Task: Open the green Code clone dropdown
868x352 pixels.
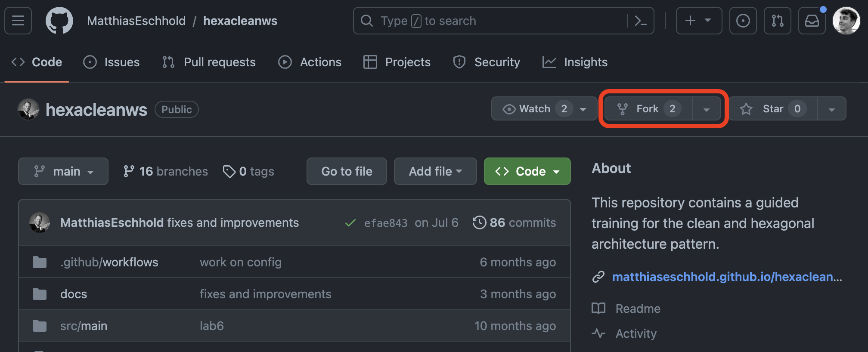Action: (527, 171)
